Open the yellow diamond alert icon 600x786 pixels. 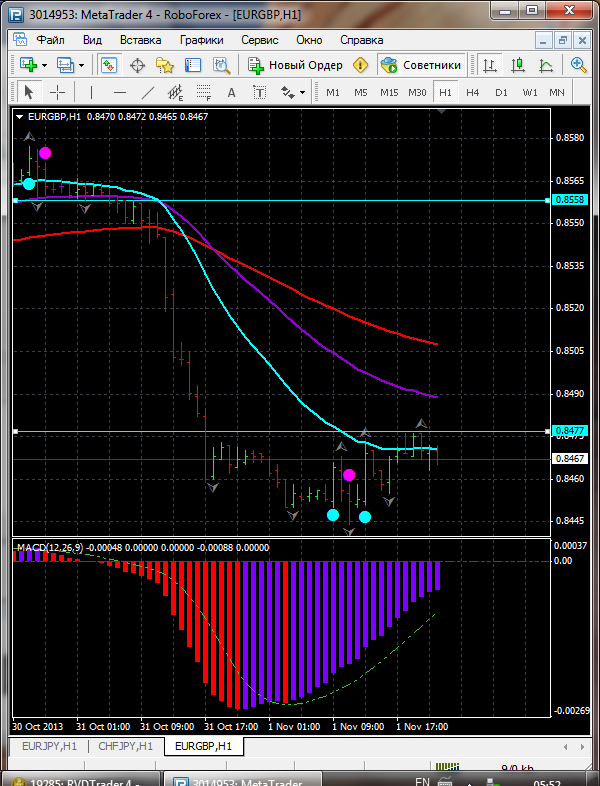pos(360,65)
